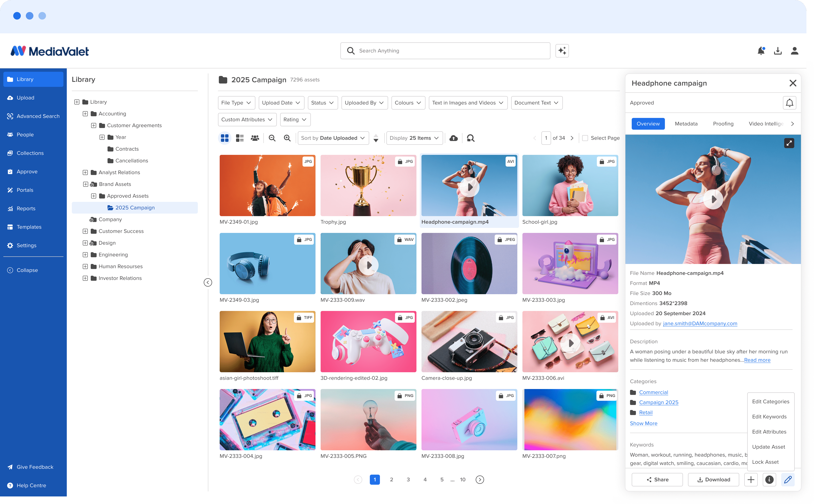Open the notifications bell in header
Screen dimensions: 814x504
point(761,51)
